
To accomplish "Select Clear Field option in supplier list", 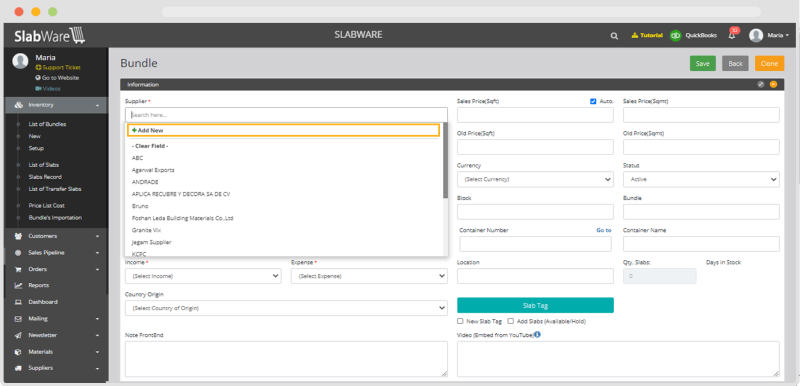I will [x=150, y=146].
